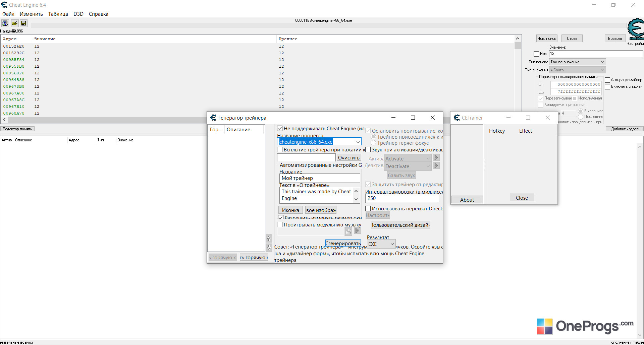
Task: Click the Возврат button
Action: click(615, 39)
